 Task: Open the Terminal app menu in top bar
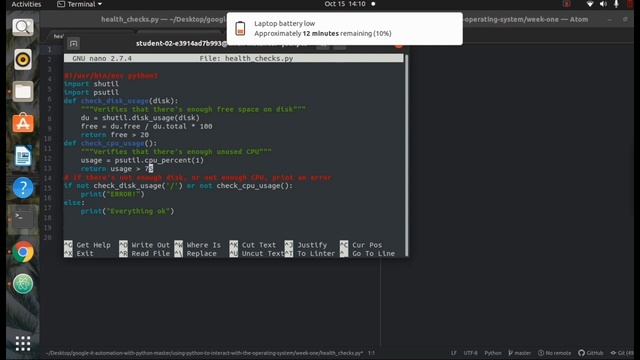pos(80,4)
